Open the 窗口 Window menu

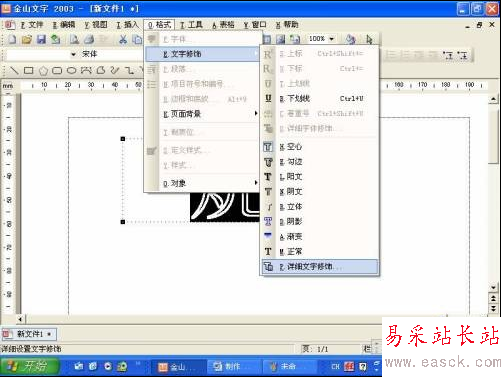[255, 25]
